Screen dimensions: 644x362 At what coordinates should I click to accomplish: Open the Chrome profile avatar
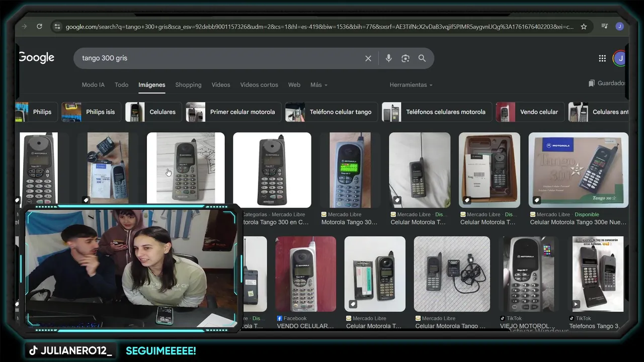619,27
